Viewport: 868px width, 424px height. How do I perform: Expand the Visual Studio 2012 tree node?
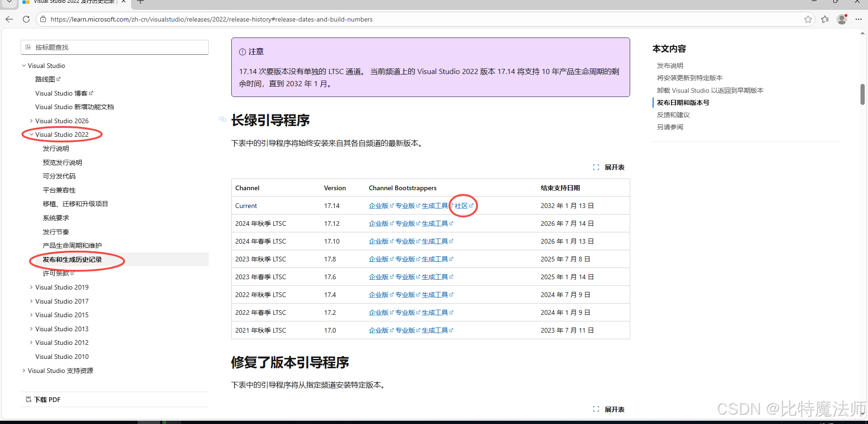pos(31,342)
